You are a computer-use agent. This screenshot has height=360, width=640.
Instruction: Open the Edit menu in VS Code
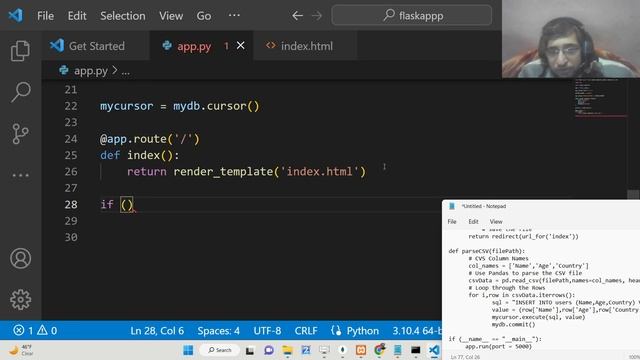pyautogui.click(x=77, y=16)
